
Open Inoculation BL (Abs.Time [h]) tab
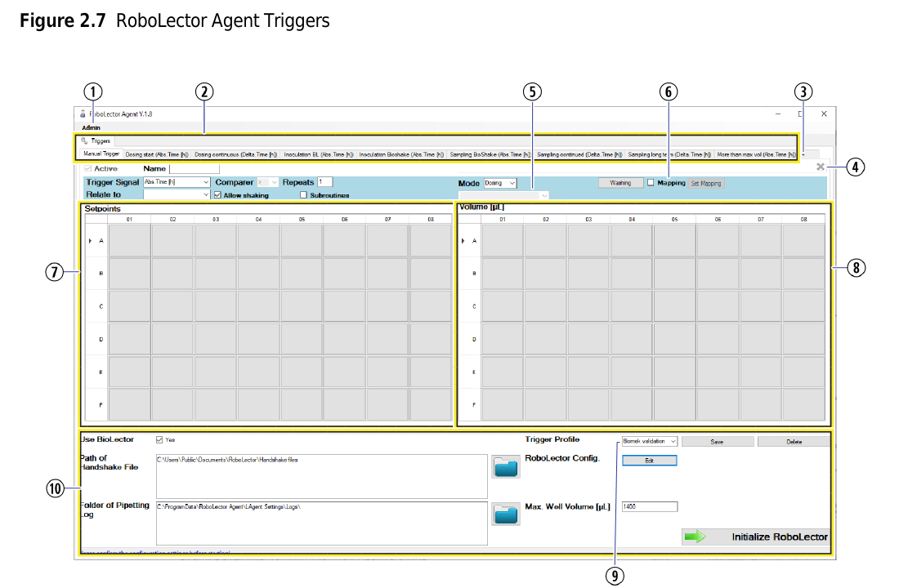[318, 154]
